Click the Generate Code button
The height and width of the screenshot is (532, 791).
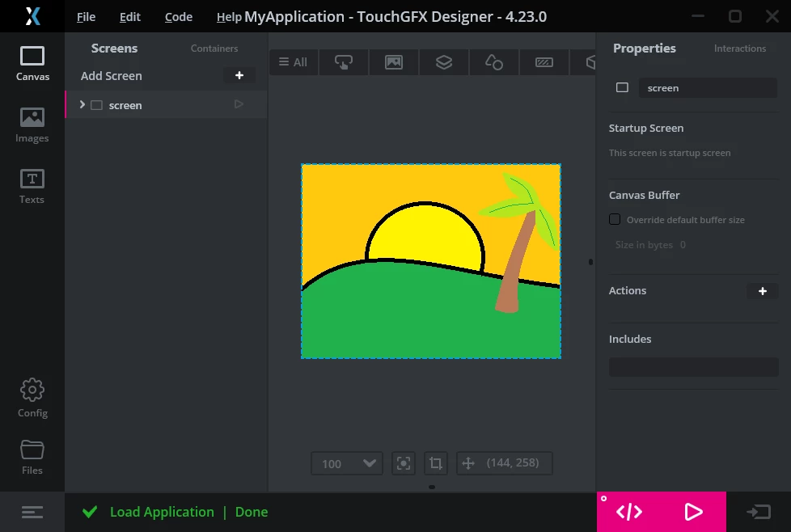[x=629, y=512]
